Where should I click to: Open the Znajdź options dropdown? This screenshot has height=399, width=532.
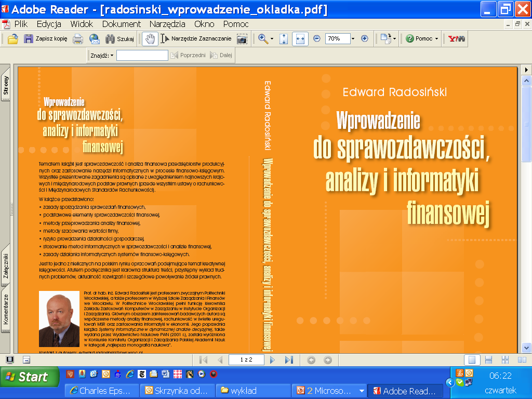coord(102,55)
